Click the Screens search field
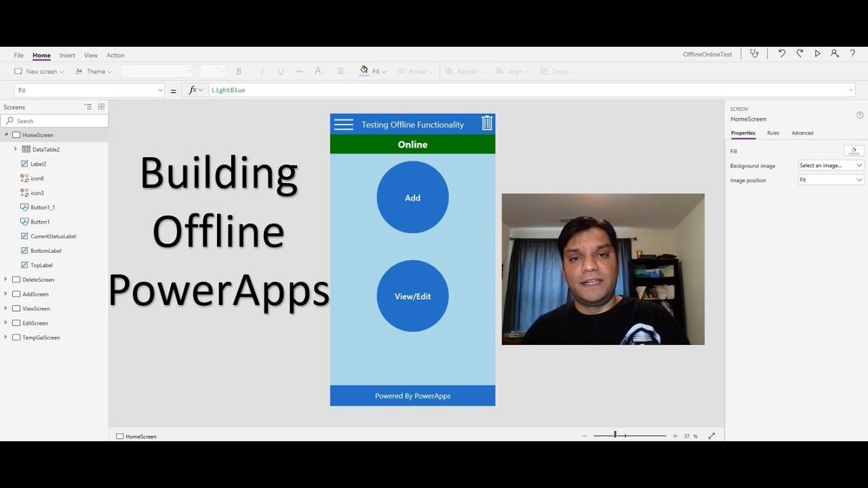Viewport: 868px width, 488px height. (54, 121)
